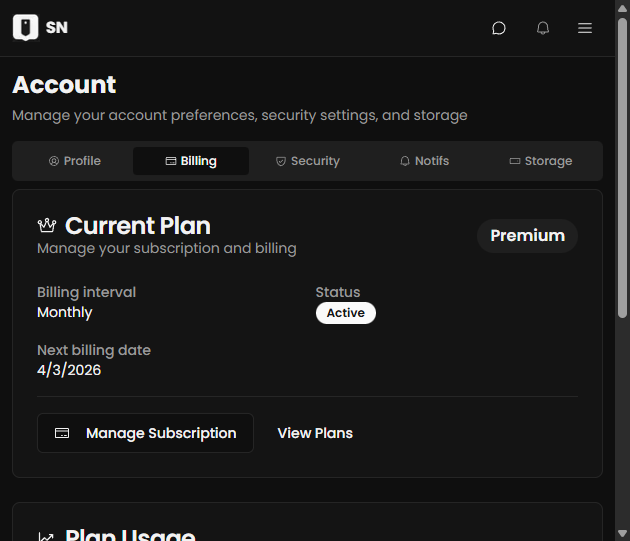Open the hamburger menu icon
The height and width of the screenshot is (541, 630).
585,28
